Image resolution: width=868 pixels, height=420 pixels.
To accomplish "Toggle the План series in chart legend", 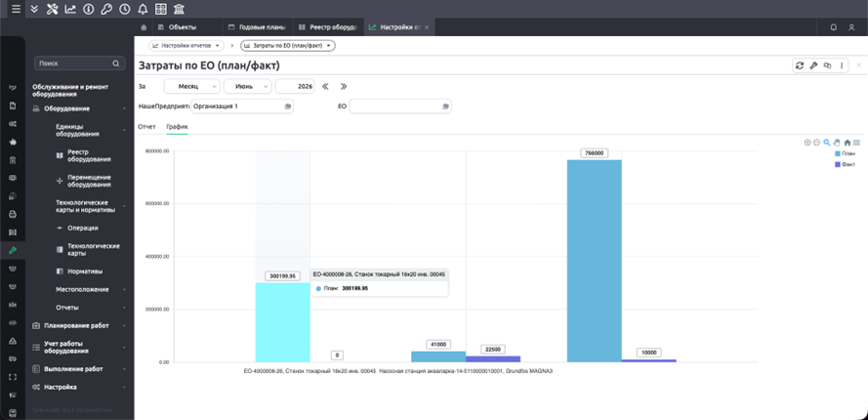I will pos(845,153).
